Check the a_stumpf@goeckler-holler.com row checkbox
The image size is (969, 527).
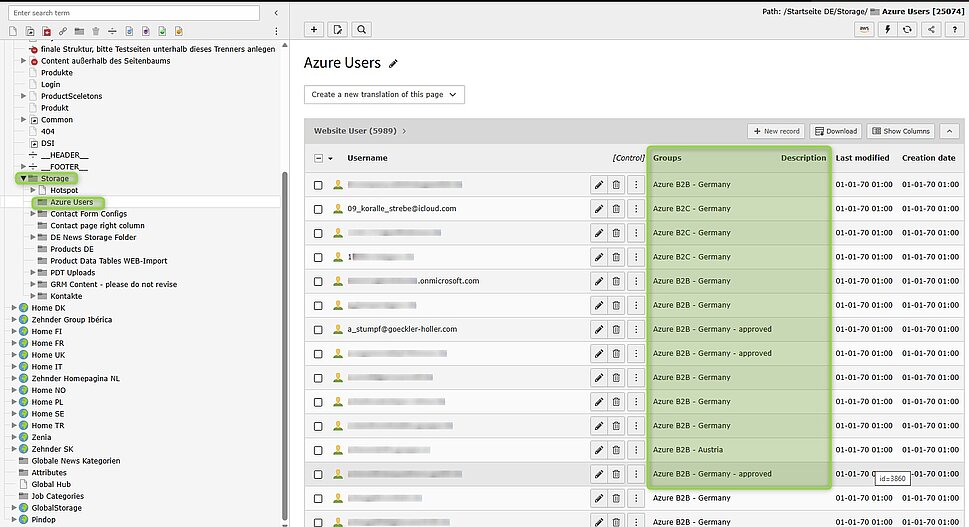point(318,329)
